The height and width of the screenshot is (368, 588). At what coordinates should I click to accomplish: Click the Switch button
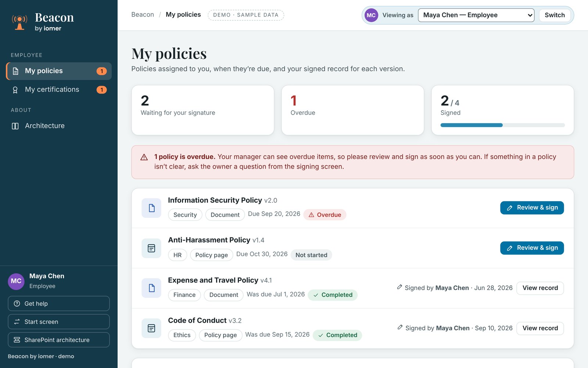555,15
